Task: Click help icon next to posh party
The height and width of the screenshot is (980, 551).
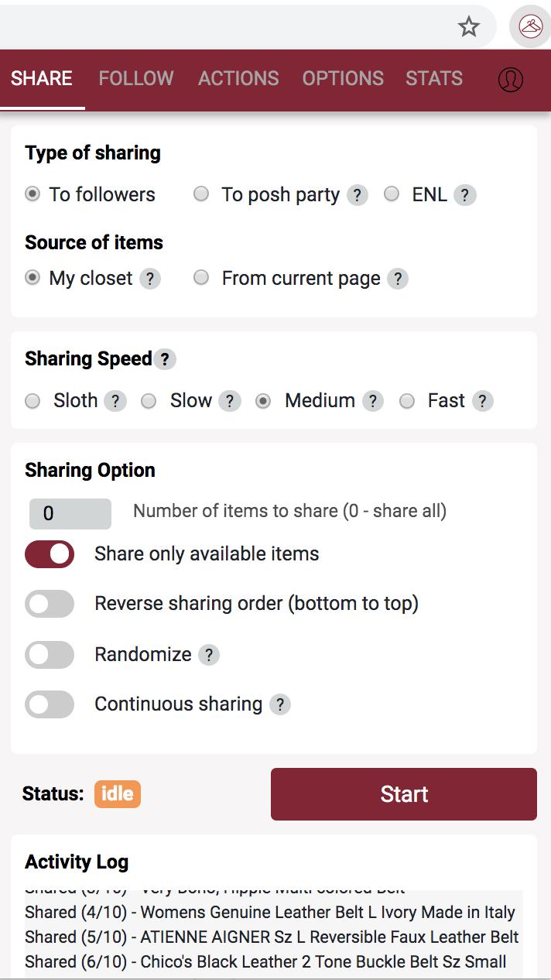Action: pyautogui.click(x=357, y=195)
